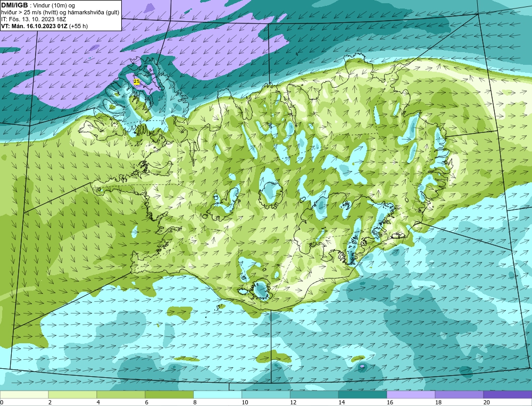Click the DMI/IGB title text
The height and width of the screenshot is (406, 532).
coord(14,5)
